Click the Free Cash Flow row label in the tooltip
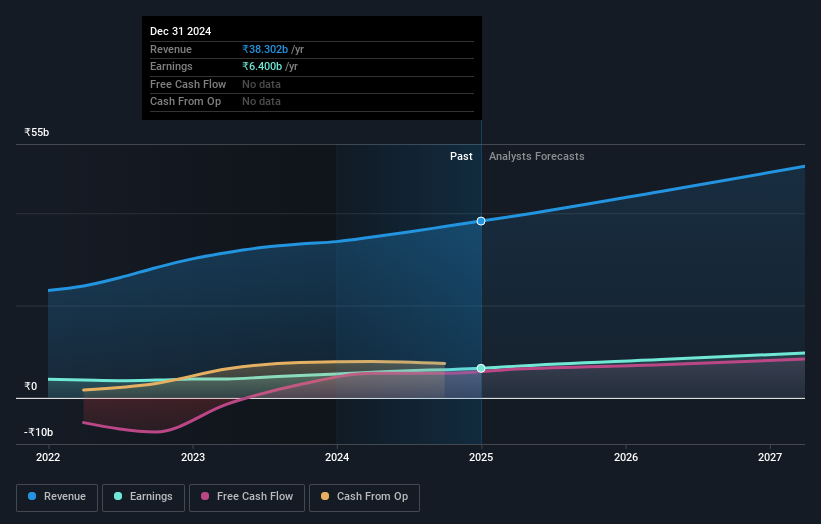Screen dimensions: 821x524 (x=188, y=84)
